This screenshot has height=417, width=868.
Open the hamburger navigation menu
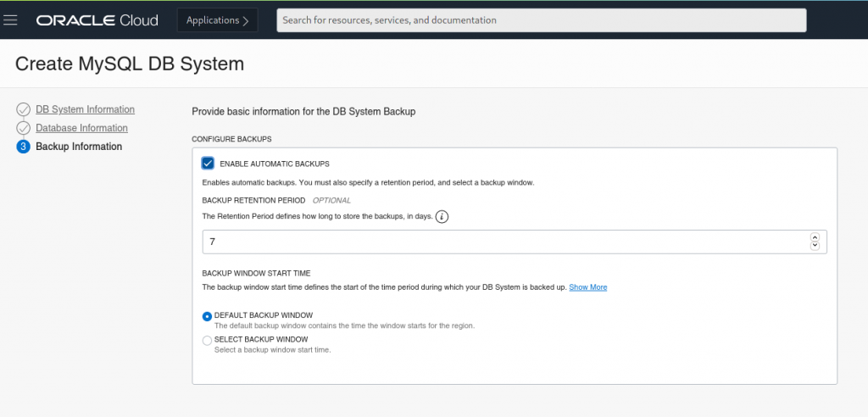10,20
